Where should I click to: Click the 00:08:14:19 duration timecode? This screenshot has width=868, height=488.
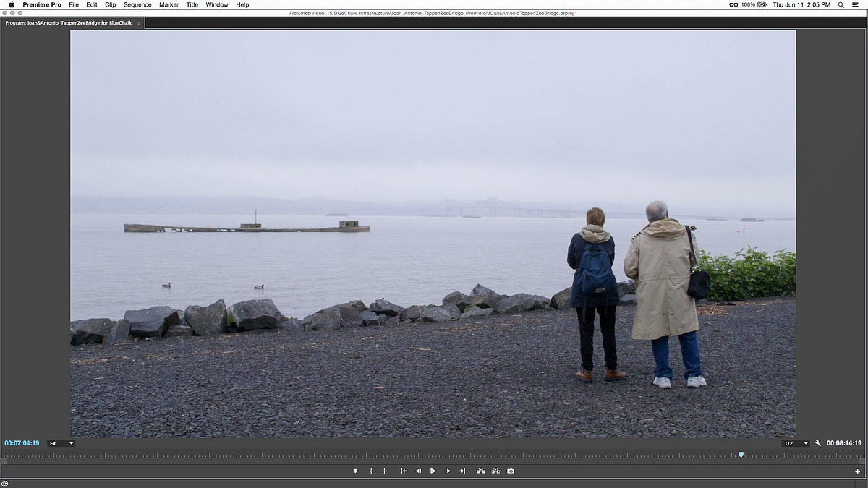tap(844, 443)
